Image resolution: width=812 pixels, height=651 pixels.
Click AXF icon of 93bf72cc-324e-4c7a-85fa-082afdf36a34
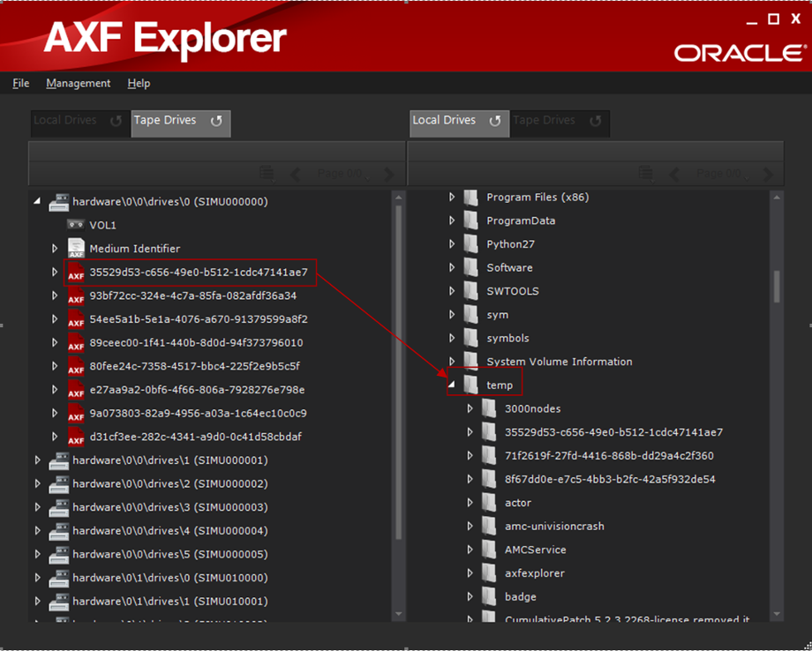point(76,296)
